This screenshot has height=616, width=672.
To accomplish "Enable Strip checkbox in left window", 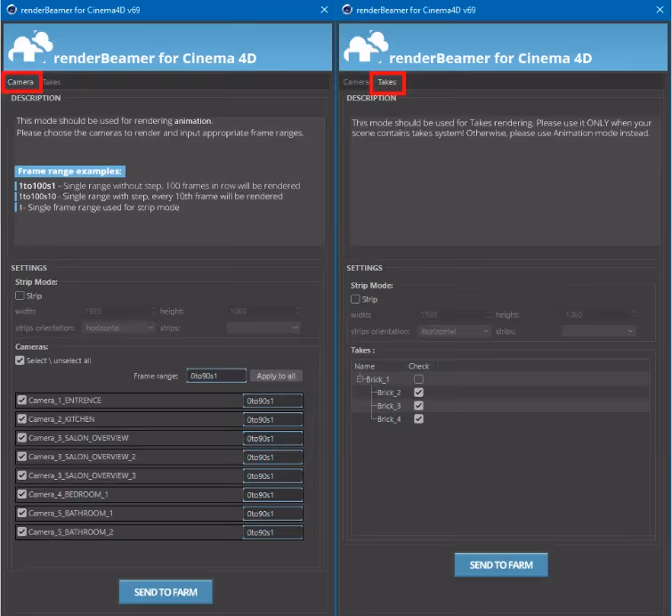I will pyautogui.click(x=20, y=296).
